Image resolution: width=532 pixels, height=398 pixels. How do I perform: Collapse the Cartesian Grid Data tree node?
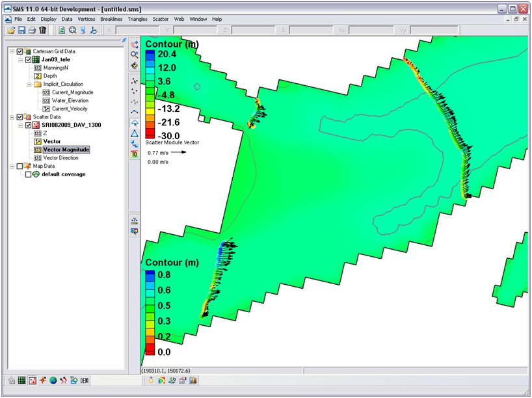tap(12, 51)
